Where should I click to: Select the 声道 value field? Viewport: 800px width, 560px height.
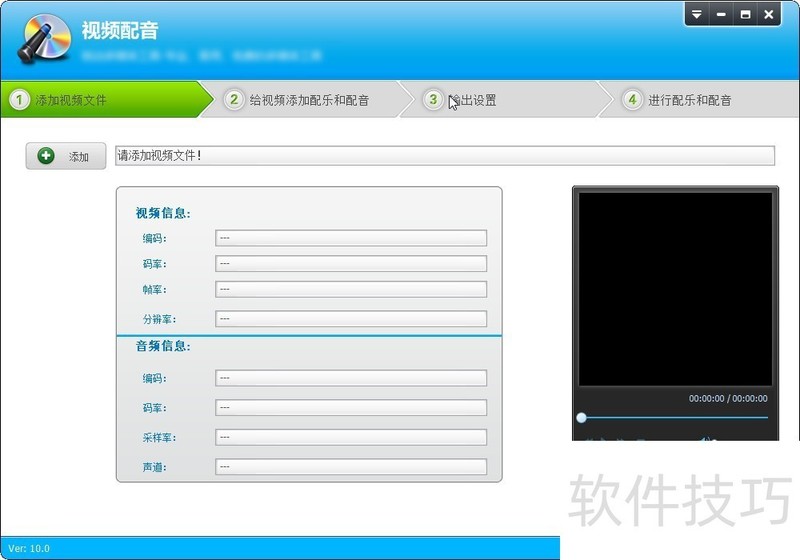coord(350,467)
